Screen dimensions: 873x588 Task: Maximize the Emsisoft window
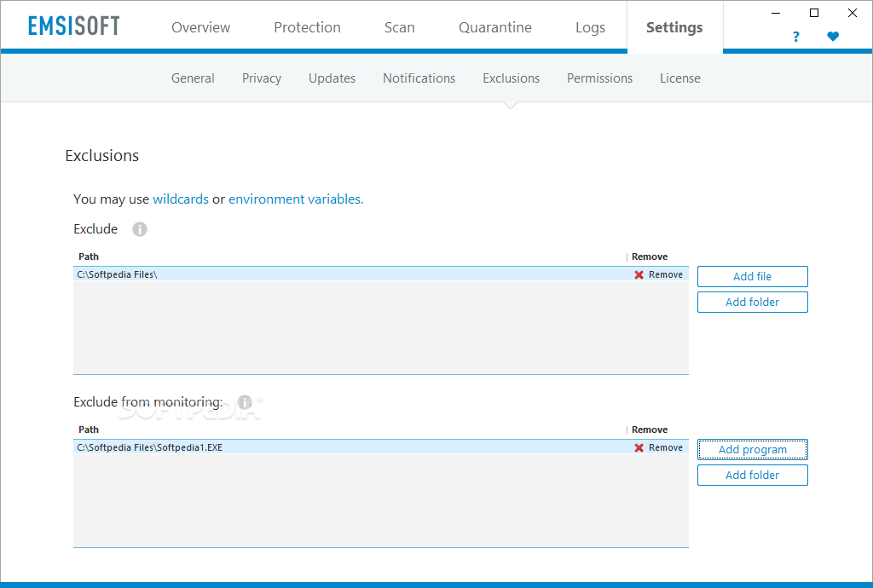point(814,13)
